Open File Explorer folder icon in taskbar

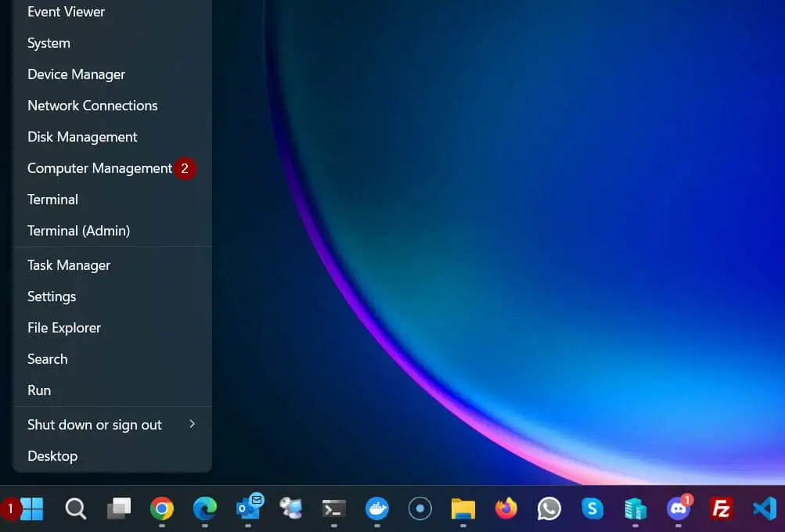(463, 509)
